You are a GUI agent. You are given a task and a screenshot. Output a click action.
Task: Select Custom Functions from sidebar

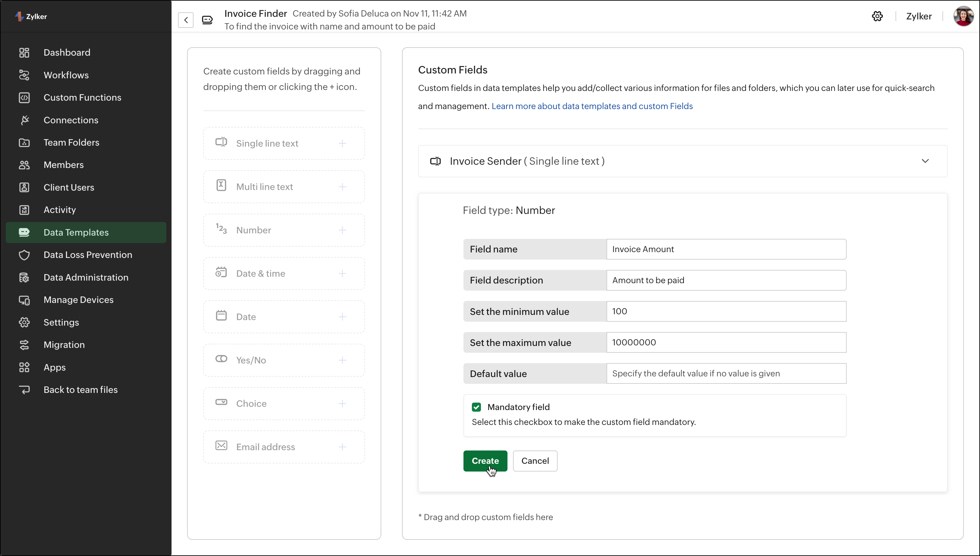click(x=82, y=97)
